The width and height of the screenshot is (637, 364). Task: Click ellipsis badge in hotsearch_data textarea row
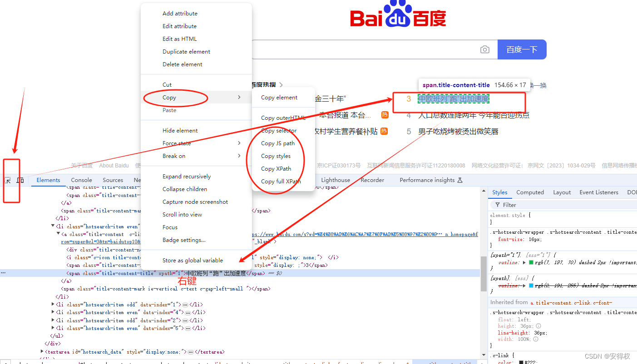tap(191, 352)
